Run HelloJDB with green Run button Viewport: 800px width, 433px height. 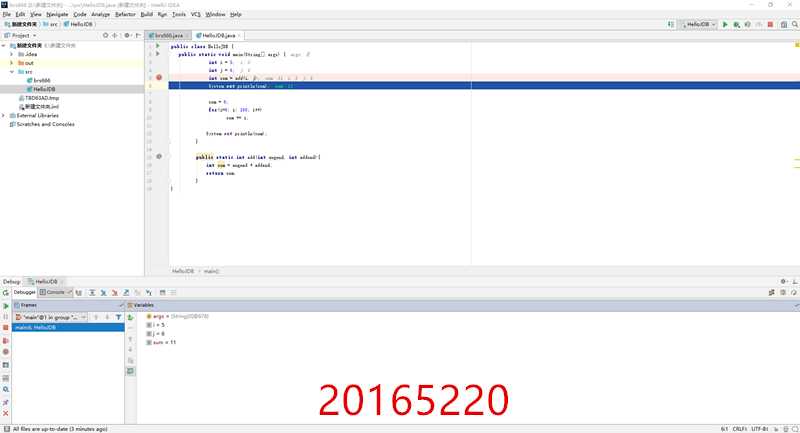click(725, 24)
